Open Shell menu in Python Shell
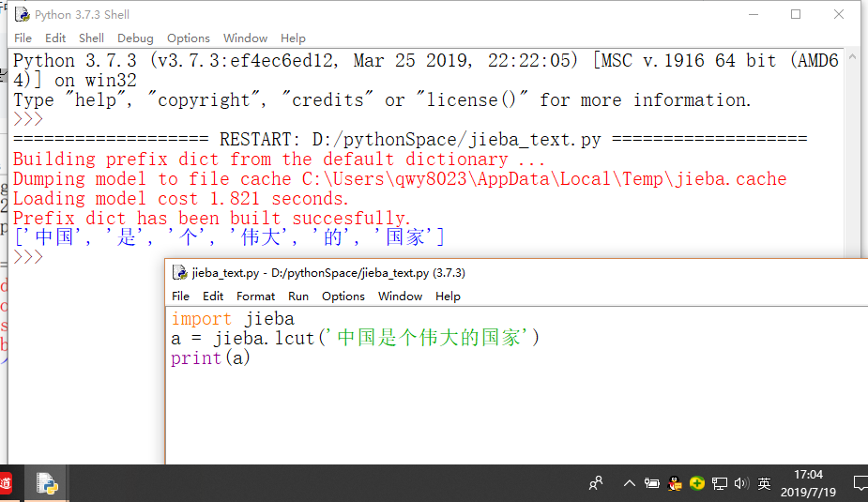The image size is (868, 502). point(91,38)
